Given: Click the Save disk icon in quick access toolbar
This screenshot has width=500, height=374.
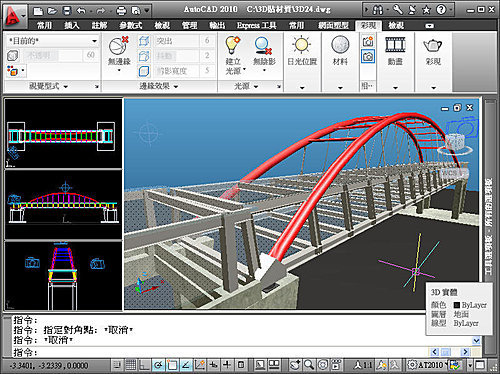Looking at the screenshot, I should [67, 11].
